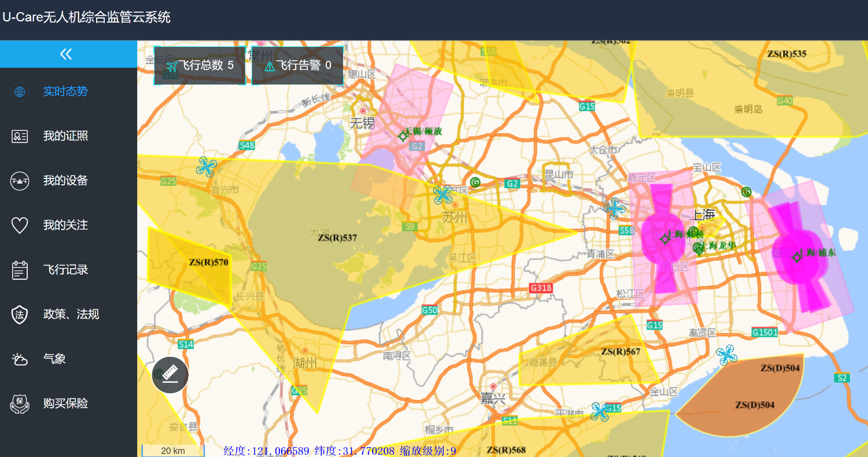Click the ZS(R)537 zone label
Screen dimensions: 868x457
[x=337, y=237]
